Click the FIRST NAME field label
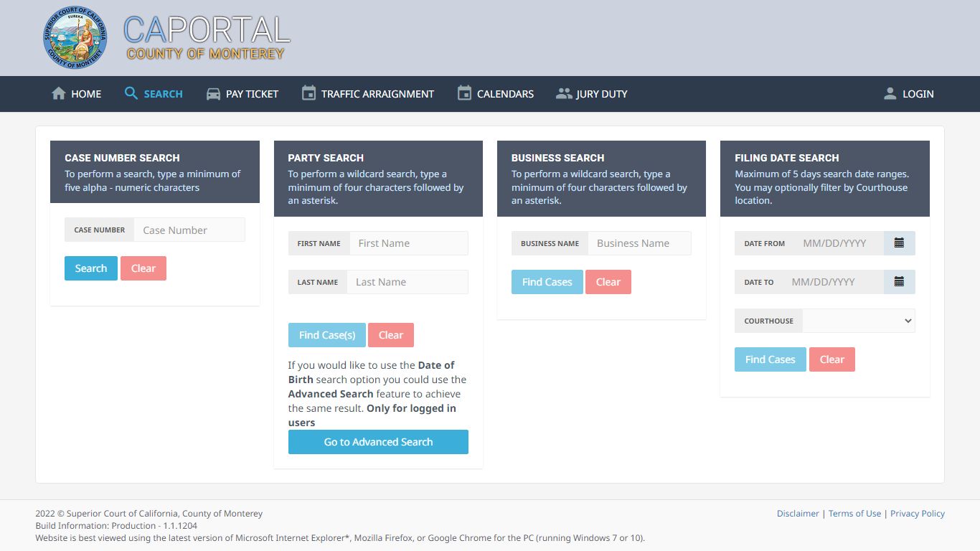This screenshot has width=980, height=551. click(x=319, y=243)
